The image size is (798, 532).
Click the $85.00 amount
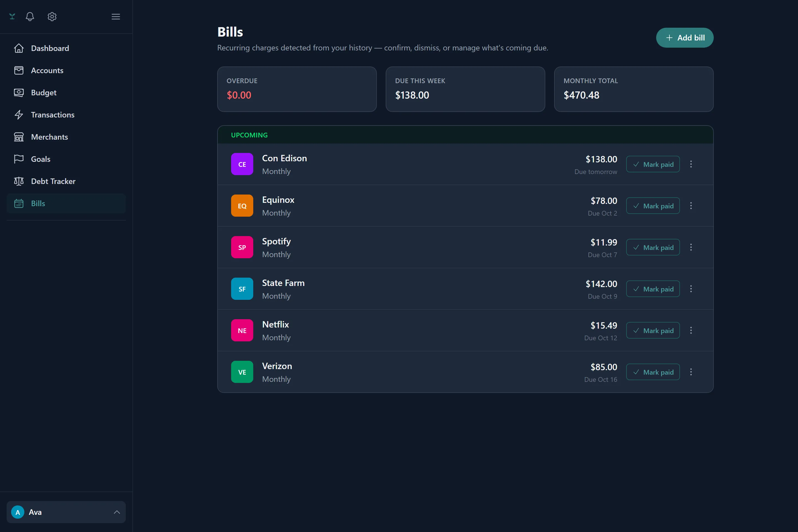tap(604, 367)
